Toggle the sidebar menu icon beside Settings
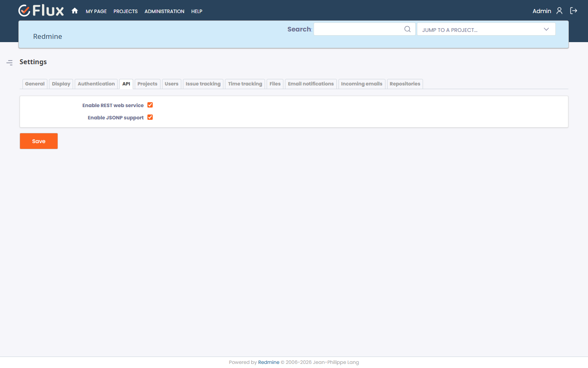 (x=9, y=63)
